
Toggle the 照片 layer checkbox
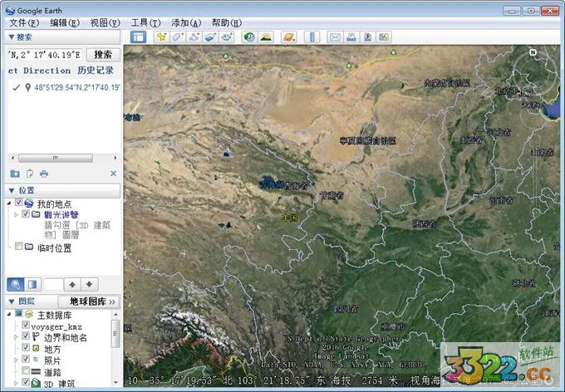[x=26, y=359]
